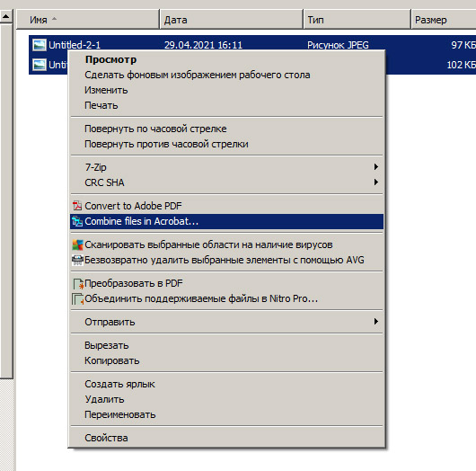
Task: Sort by the 'Дата' column header
Action: tap(232, 20)
